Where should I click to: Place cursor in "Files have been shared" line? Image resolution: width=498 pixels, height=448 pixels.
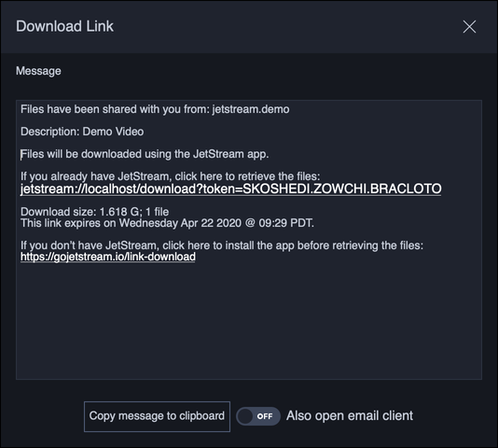(155, 109)
